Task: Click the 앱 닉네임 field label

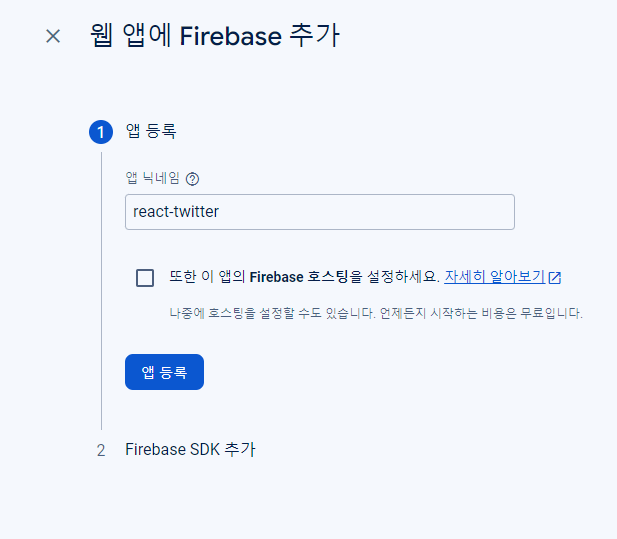Action: coord(153,178)
